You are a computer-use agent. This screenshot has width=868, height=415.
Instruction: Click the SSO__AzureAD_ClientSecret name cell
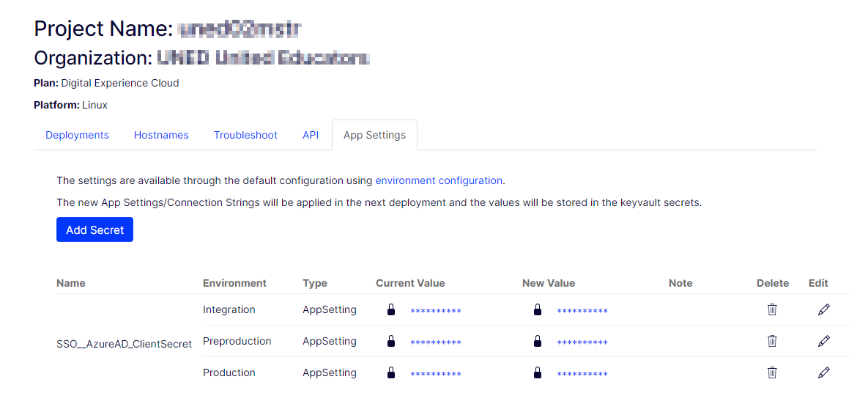tap(124, 343)
